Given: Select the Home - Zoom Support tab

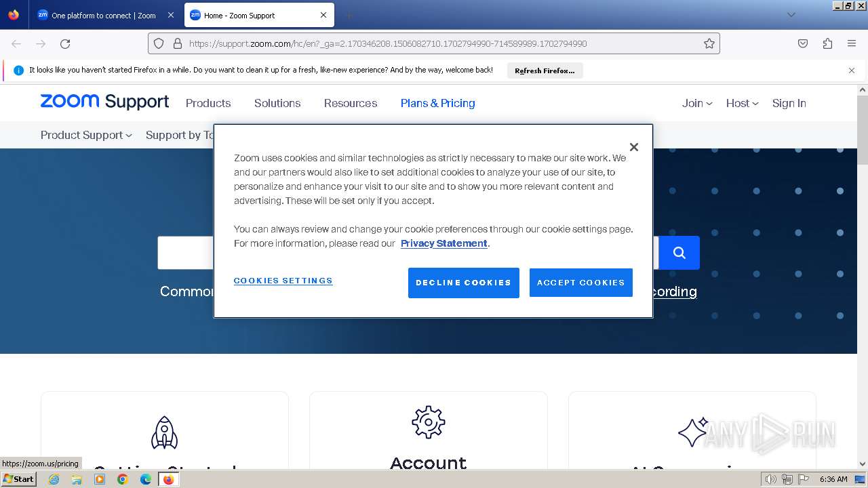Looking at the screenshot, I should pyautogui.click(x=259, y=15).
